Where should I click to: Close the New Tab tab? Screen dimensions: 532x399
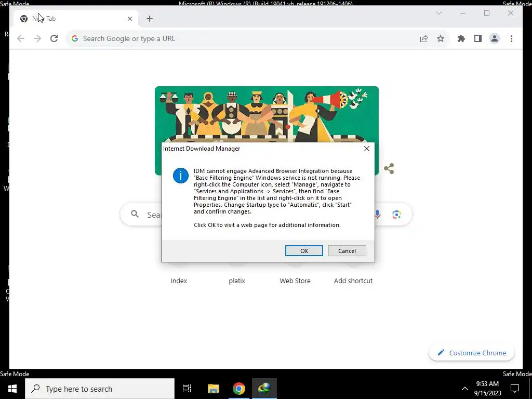click(129, 19)
